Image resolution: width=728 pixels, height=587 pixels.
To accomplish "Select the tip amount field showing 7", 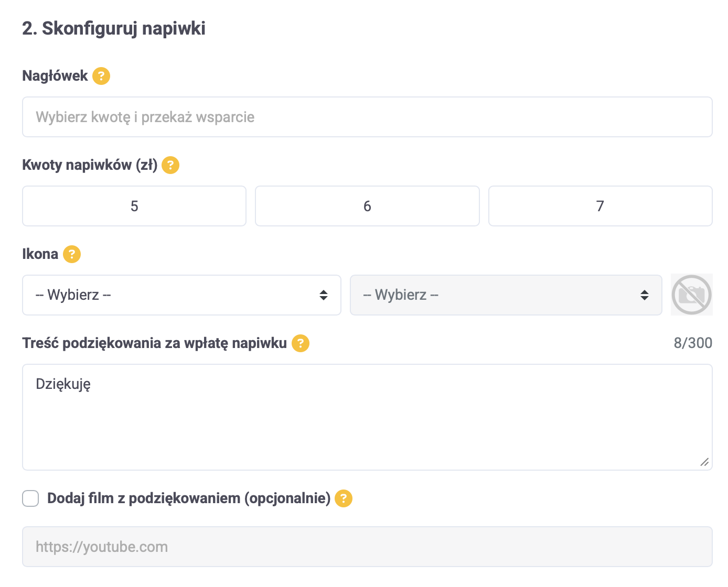I will pyautogui.click(x=600, y=206).
